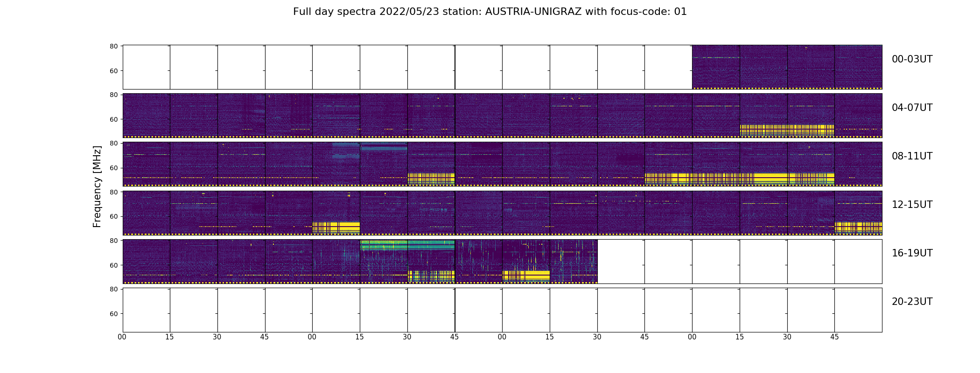Click the recorded spectrum segment in the 00-03UT row
The height and width of the screenshot is (373, 980).
pyautogui.click(x=787, y=67)
